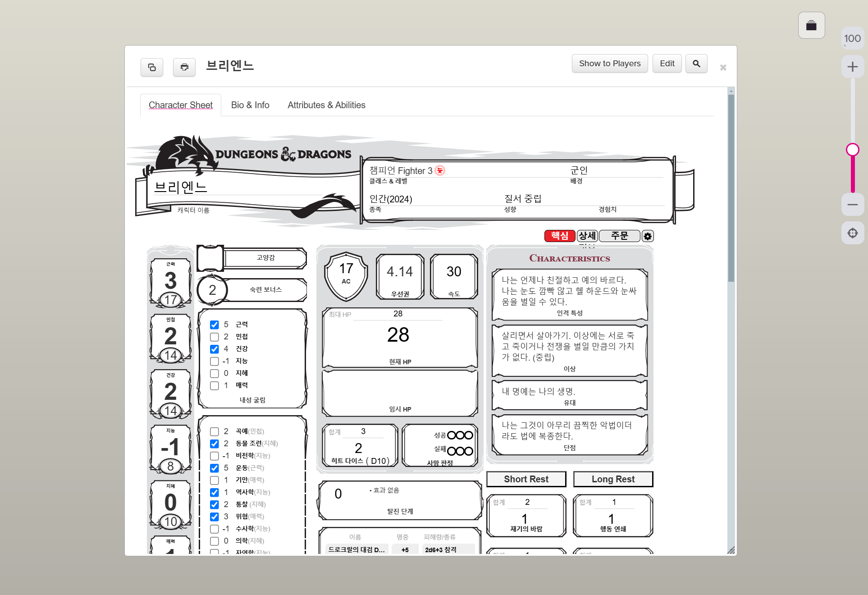Click the 인격 특성 text box

(x=570, y=291)
